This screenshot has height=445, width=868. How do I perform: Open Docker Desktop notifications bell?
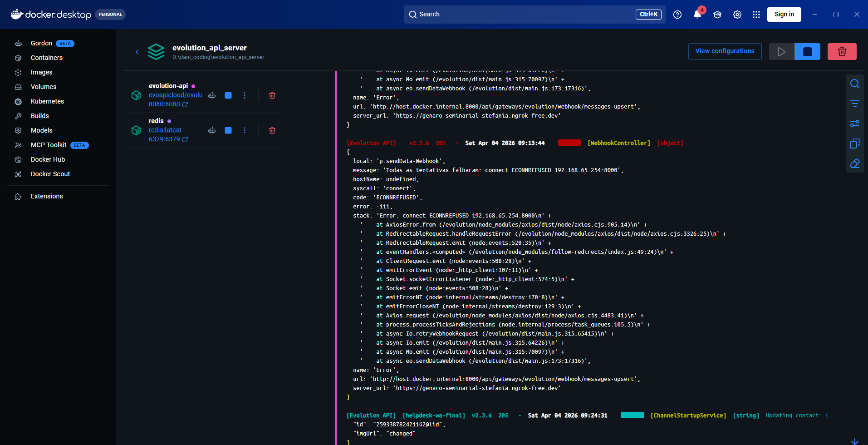(x=697, y=14)
